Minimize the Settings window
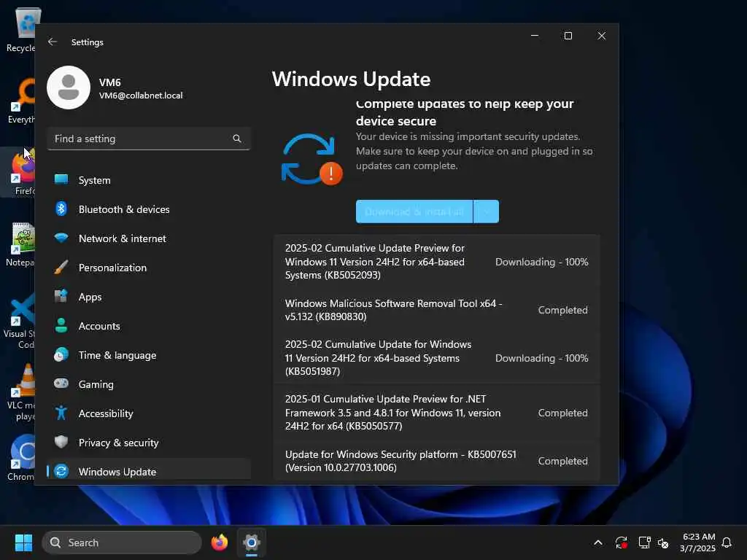Screen dimensions: 747x560 tap(535, 36)
